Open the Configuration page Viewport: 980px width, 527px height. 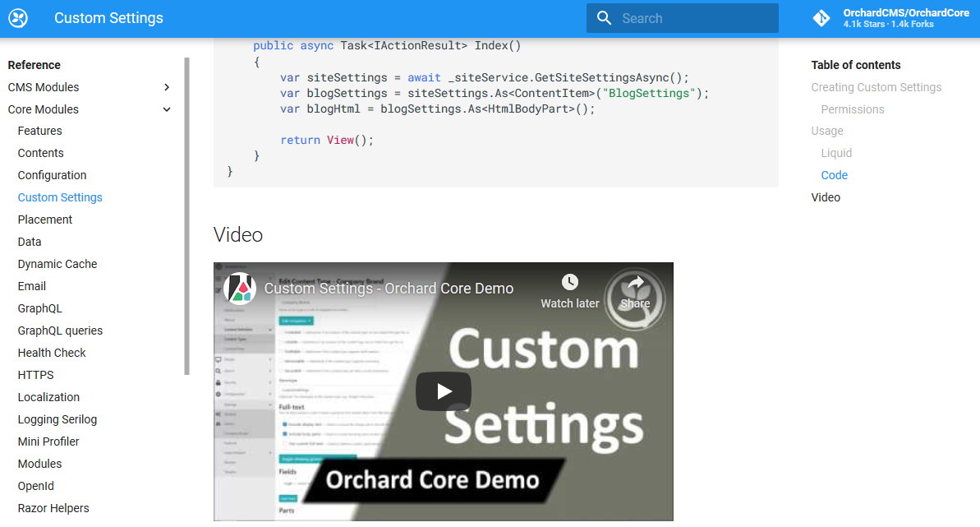click(x=52, y=175)
